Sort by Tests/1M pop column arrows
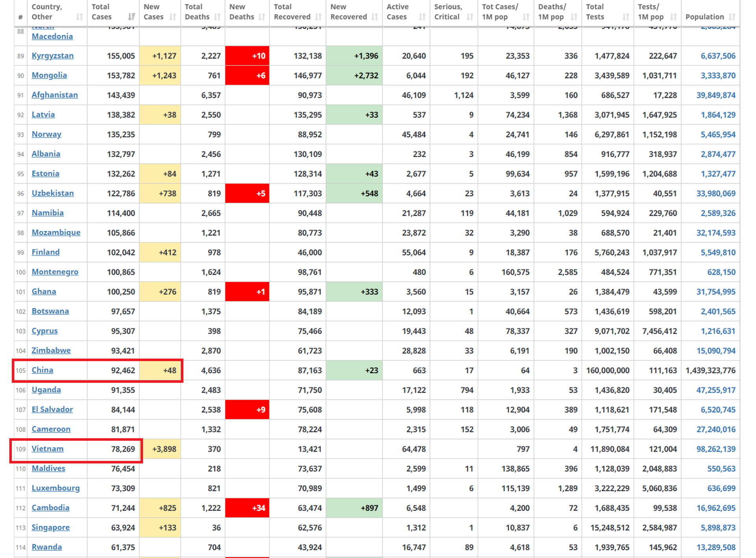 click(x=674, y=17)
